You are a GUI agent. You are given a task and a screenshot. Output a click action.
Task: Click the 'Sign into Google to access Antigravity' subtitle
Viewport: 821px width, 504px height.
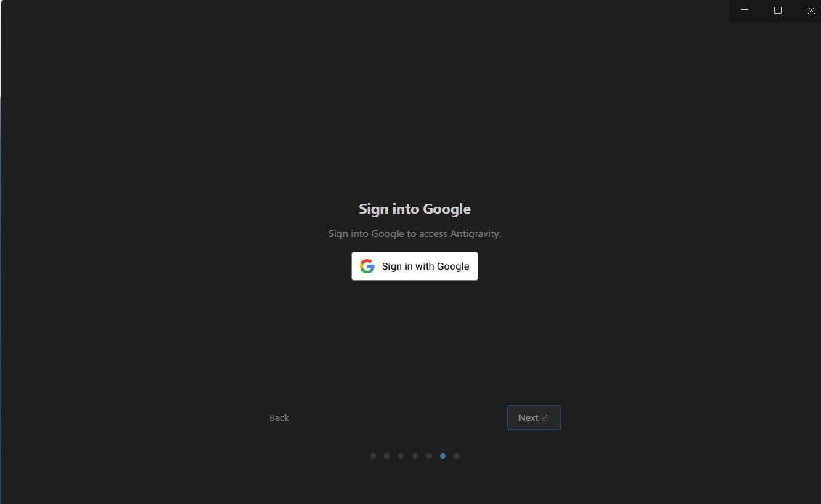[414, 233]
